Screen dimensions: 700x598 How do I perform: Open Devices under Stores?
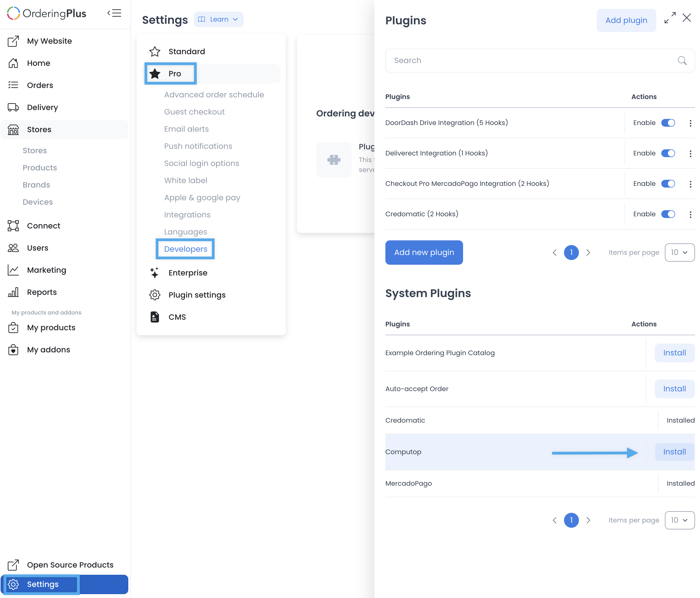pos(38,202)
